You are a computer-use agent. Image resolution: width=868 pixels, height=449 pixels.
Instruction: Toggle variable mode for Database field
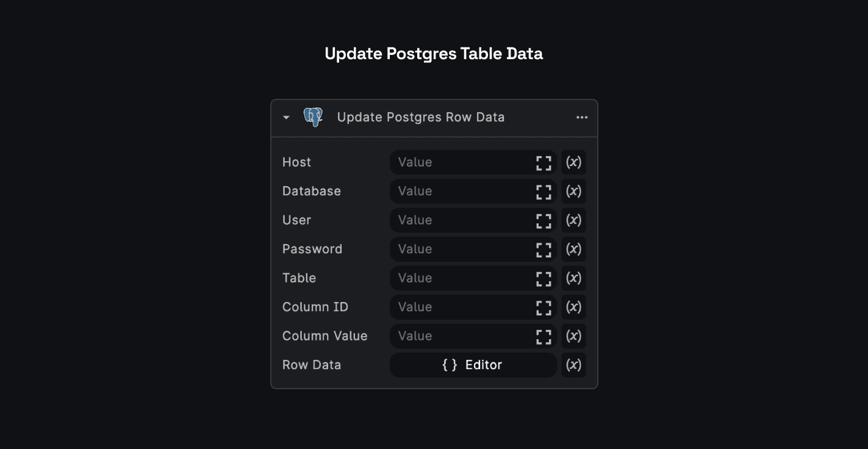[573, 192]
